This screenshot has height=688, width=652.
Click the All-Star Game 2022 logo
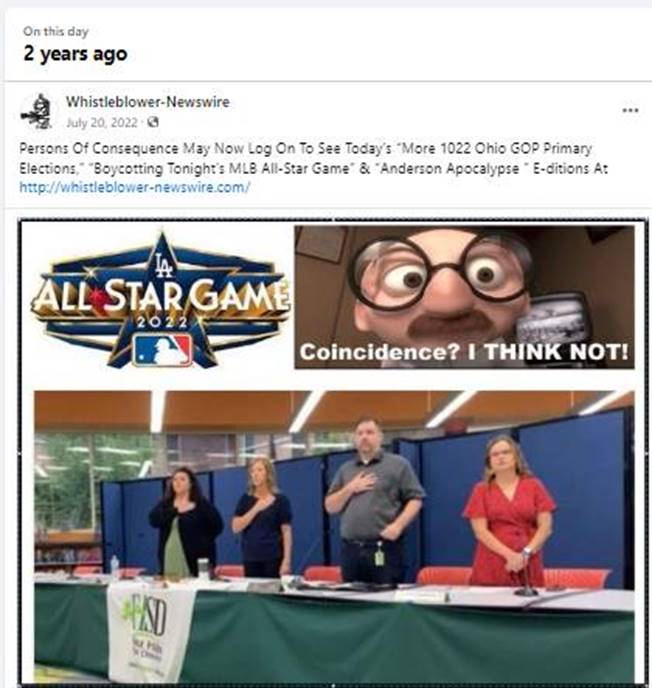[160, 300]
